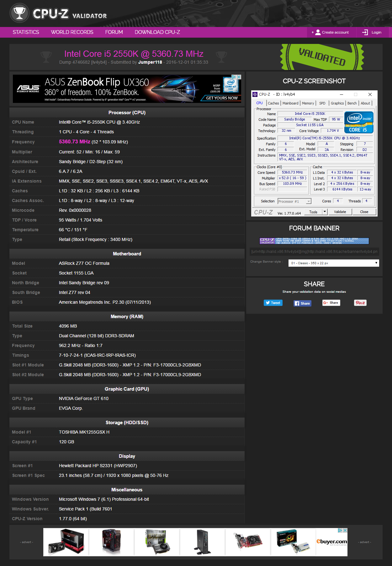Click the ebuyer.com logo in bottom ad
The image size is (392, 566).
(332, 542)
